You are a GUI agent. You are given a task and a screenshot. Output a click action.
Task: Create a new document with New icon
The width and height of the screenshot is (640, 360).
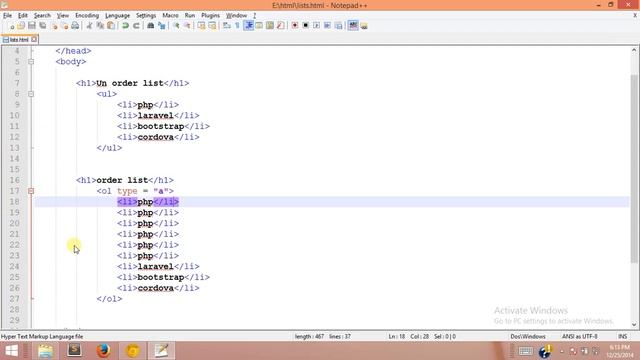coord(11,26)
